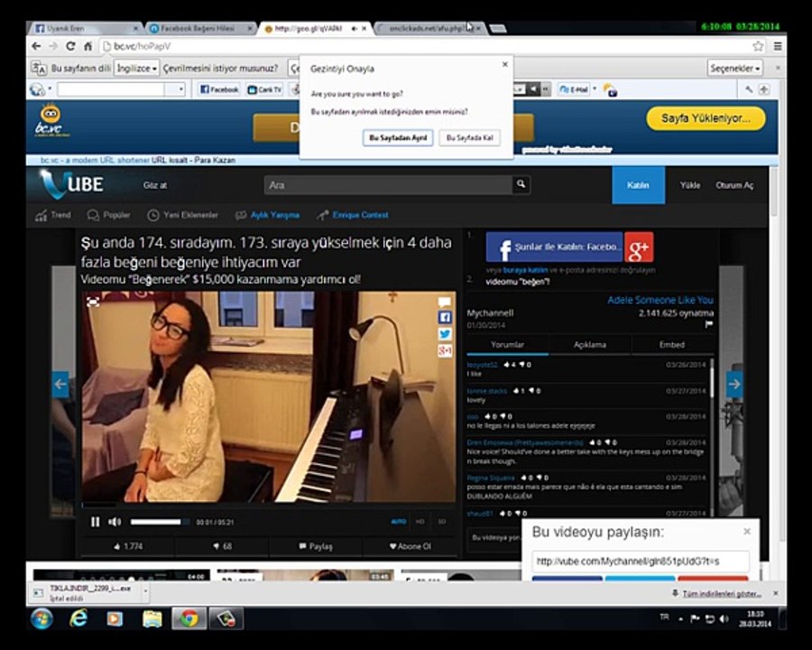Click the magnifier search icon beside Ara

coord(521,184)
